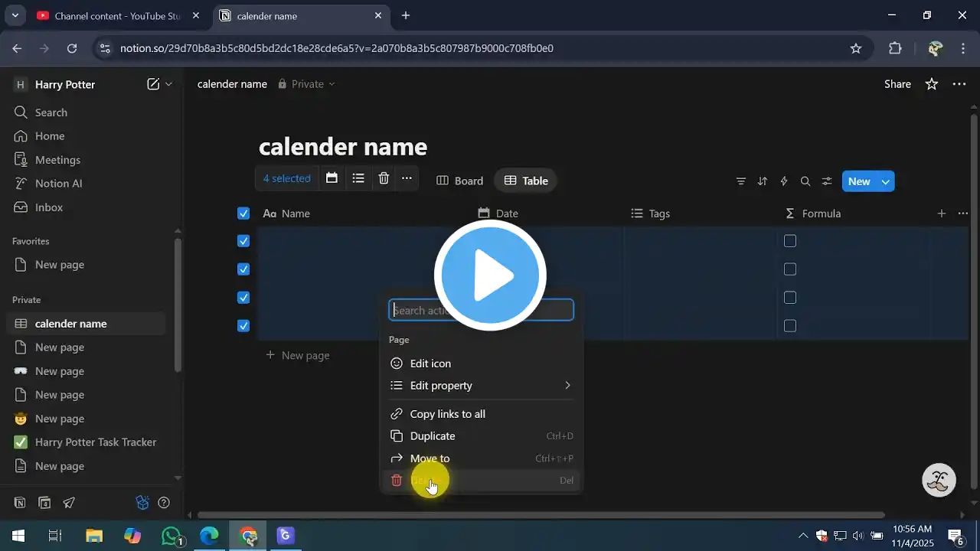Screen dimensions: 980x551
Task: Click the blue gift box icon in sidebar
Action: 142,503
